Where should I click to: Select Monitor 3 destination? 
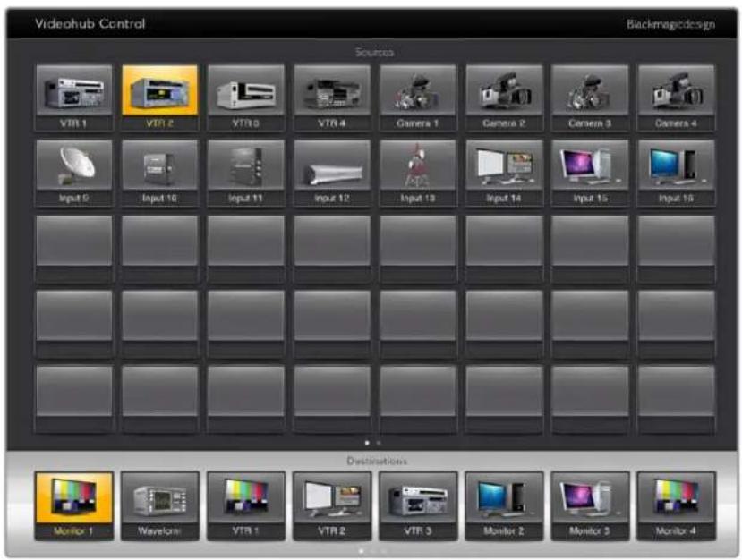590,505
